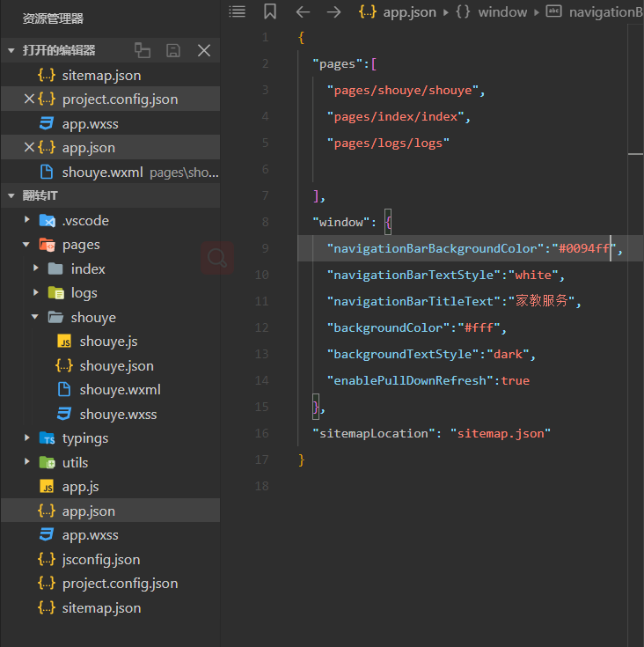Collapse the shouye folder arrow
This screenshot has height=647, width=644.
click(35, 317)
